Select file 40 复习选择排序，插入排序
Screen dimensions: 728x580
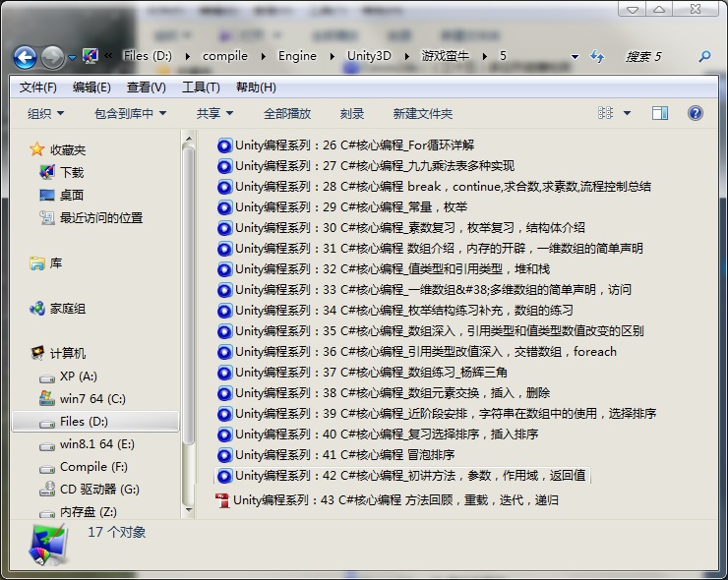point(387,435)
